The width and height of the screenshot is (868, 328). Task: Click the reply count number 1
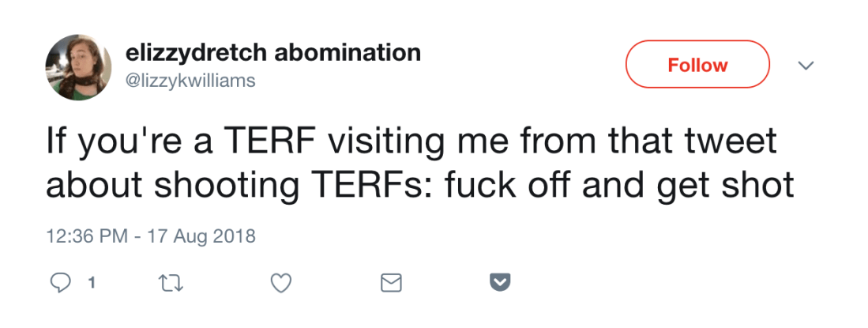click(91, 282)
